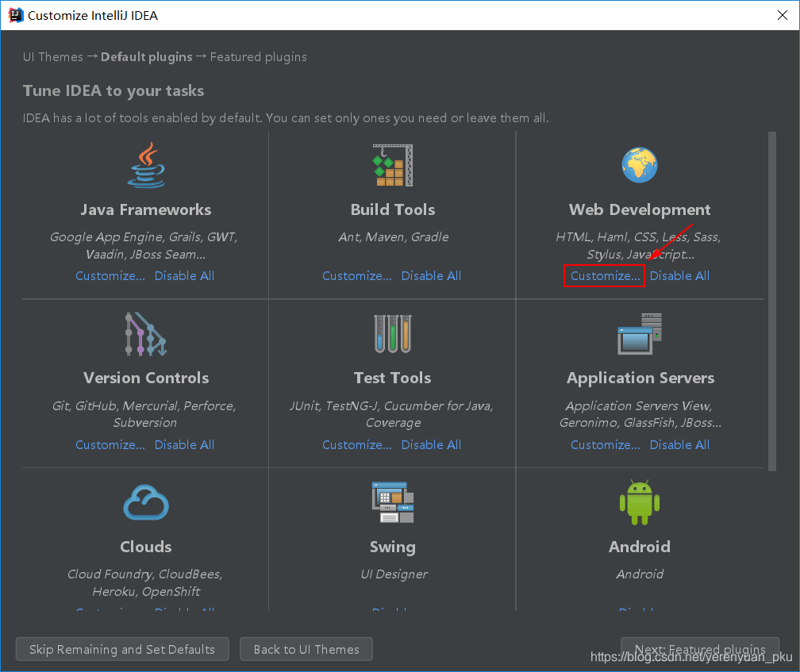The image size is (800, 672).
Task: Go Back to UI Themes
Action: tap(306, 649)
